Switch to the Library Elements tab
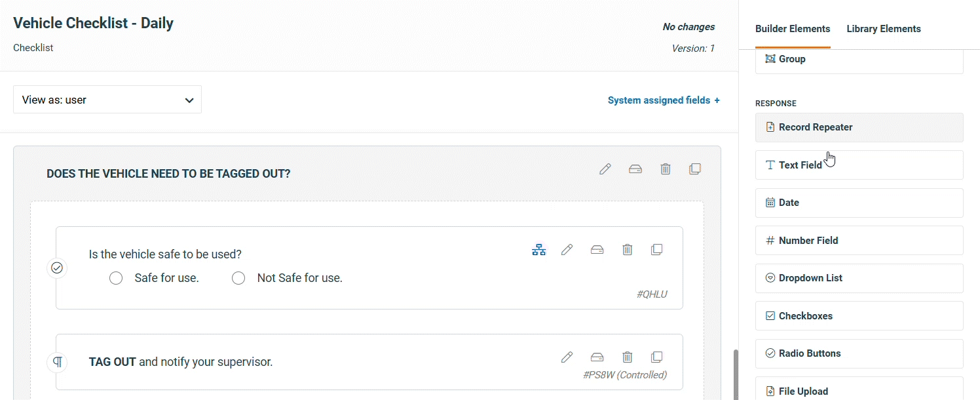Image resolution: width=980 pixels, height=400 pixels. (883, 29)
